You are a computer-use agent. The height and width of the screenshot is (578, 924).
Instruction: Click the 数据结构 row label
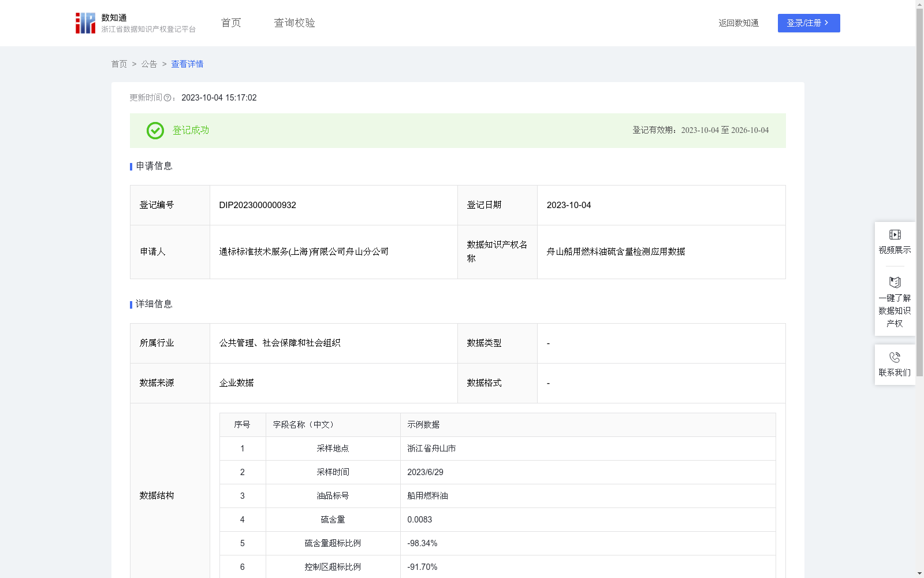click(x=157, y=496)
